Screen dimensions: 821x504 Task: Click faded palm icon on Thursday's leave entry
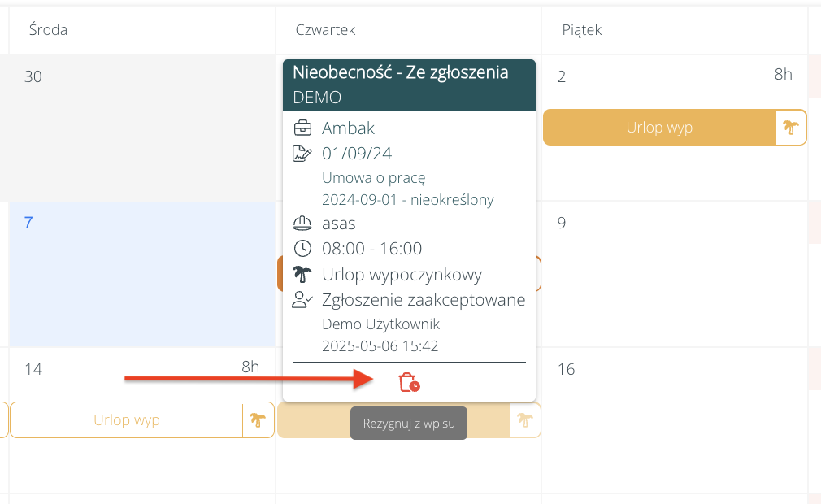(x=525, y=420)
